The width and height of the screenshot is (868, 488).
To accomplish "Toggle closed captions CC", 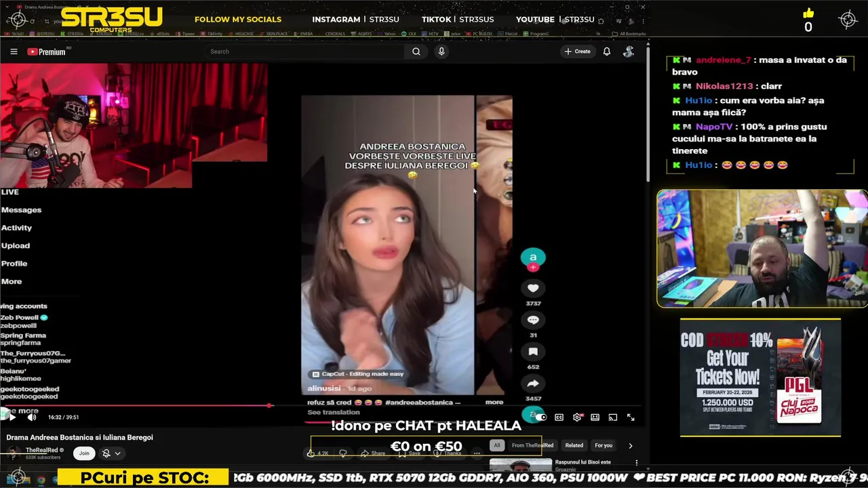I will pyautogui.click(x=559, y=418).
